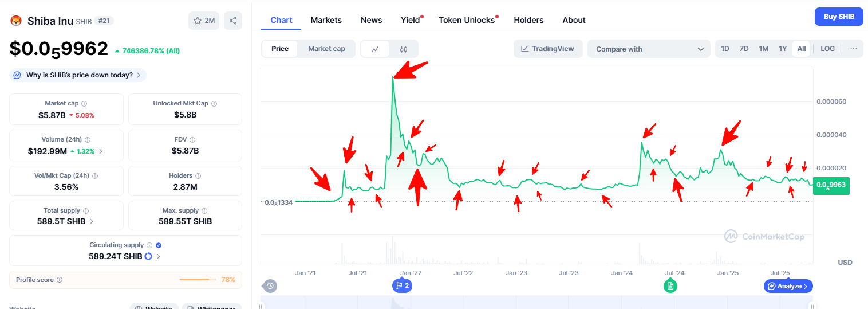Expand the Volume (24h) chevron

click(101, 151)
